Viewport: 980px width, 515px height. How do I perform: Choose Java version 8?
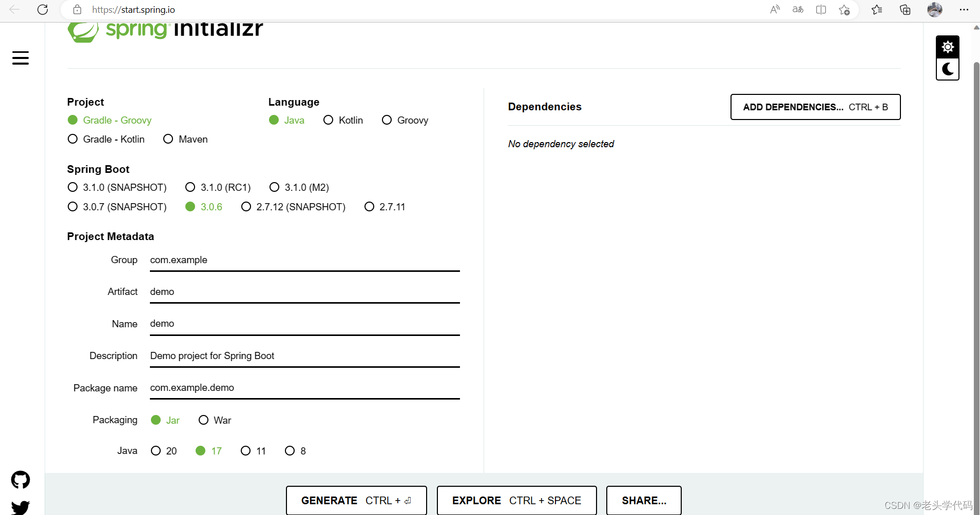(295, 451)
